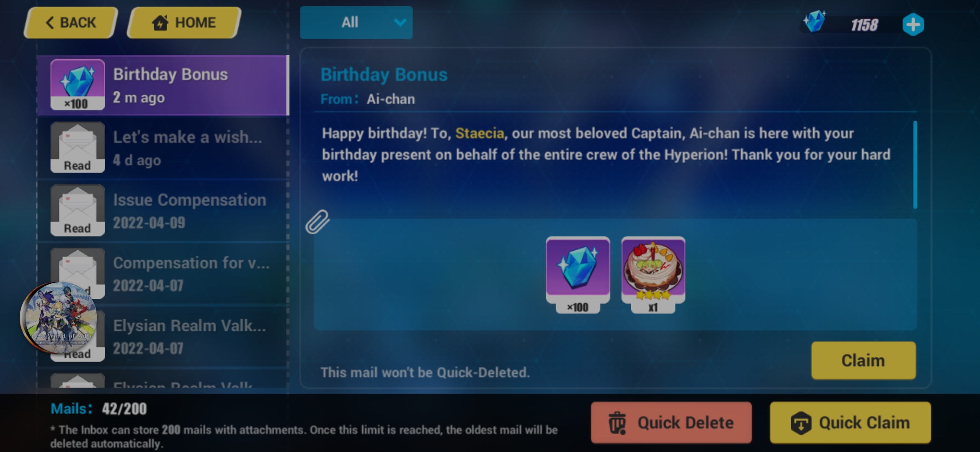Click the plus icon to add crystals
The image size is (980, 452).
[x=913, y=25]
